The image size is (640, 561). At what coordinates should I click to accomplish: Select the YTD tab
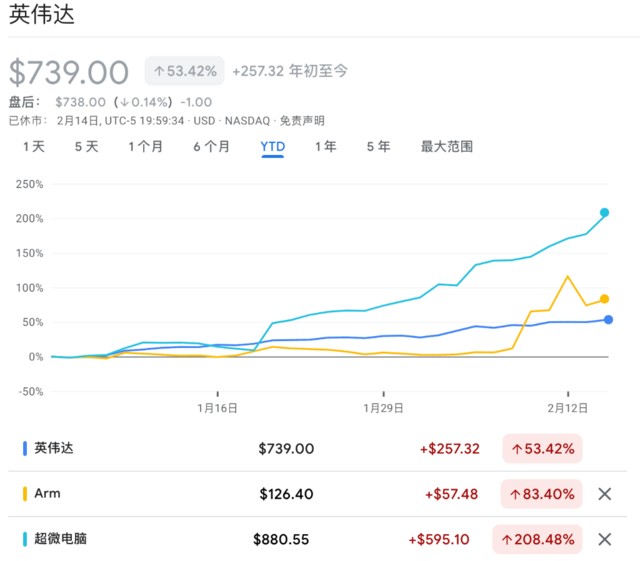pyautogui.click(x=273, y=146)
